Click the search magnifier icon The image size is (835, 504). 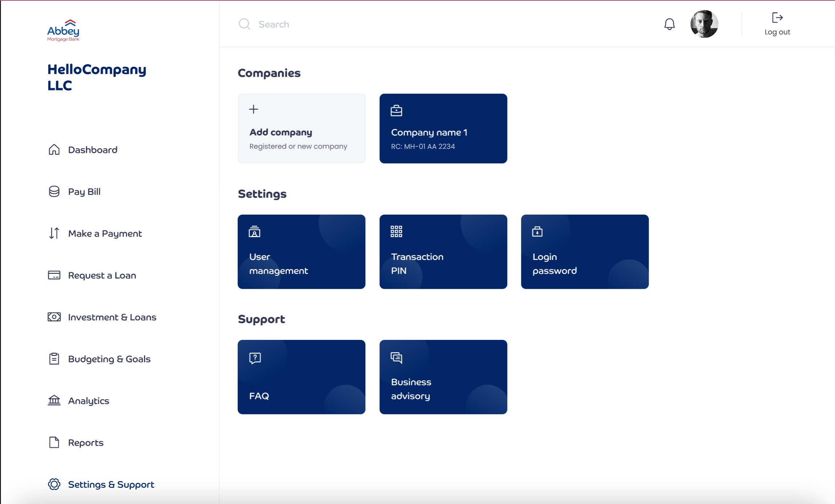244,24
